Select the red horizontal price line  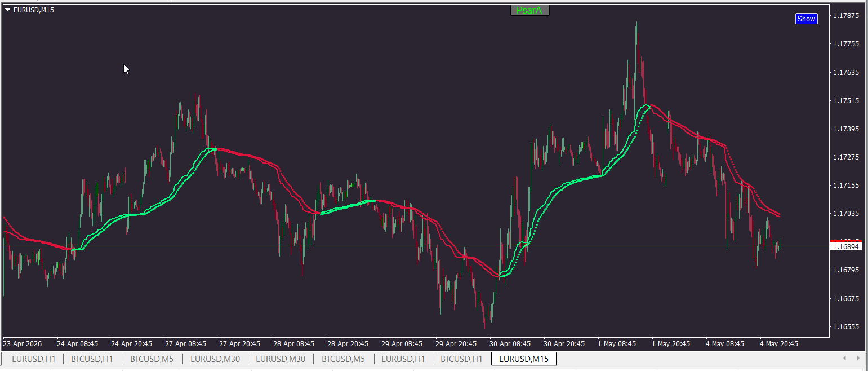tap(394, 244)
